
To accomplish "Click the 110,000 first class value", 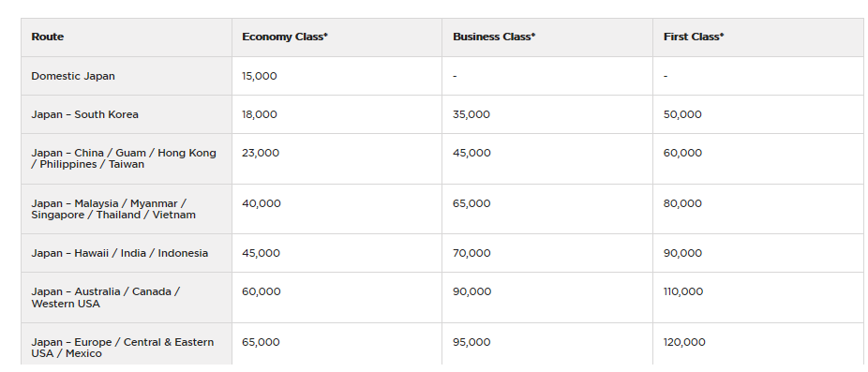I will click(x=683, y=291).
